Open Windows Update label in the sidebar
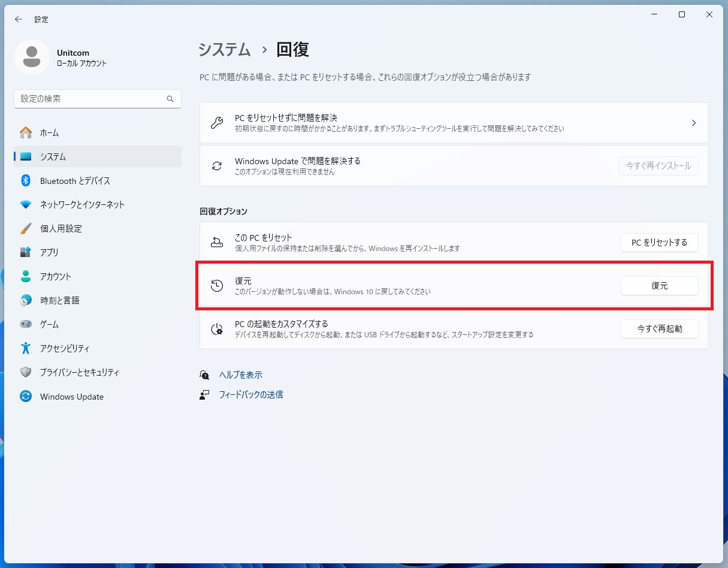The image size is (728, 568). pyautogui.click(x=72, y=397)
